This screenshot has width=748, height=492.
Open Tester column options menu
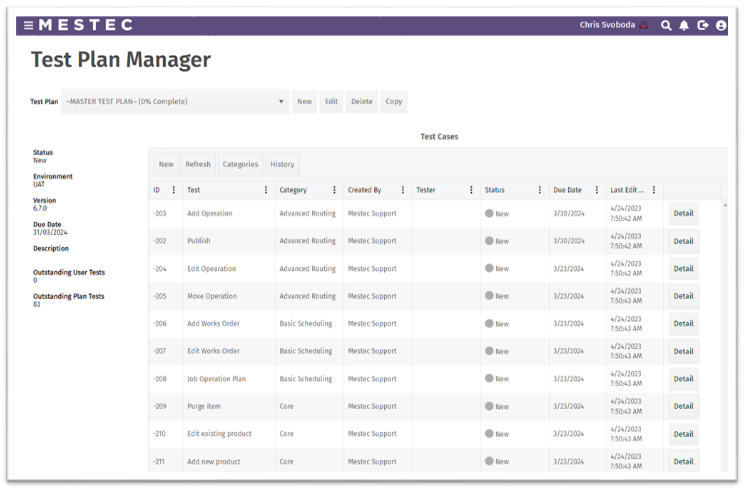tap(471, 190)
